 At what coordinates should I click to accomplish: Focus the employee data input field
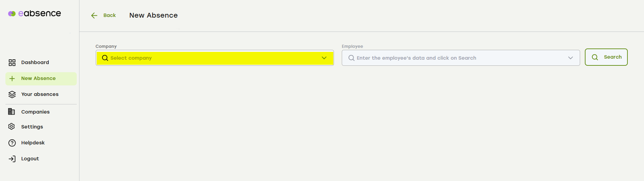461,58
